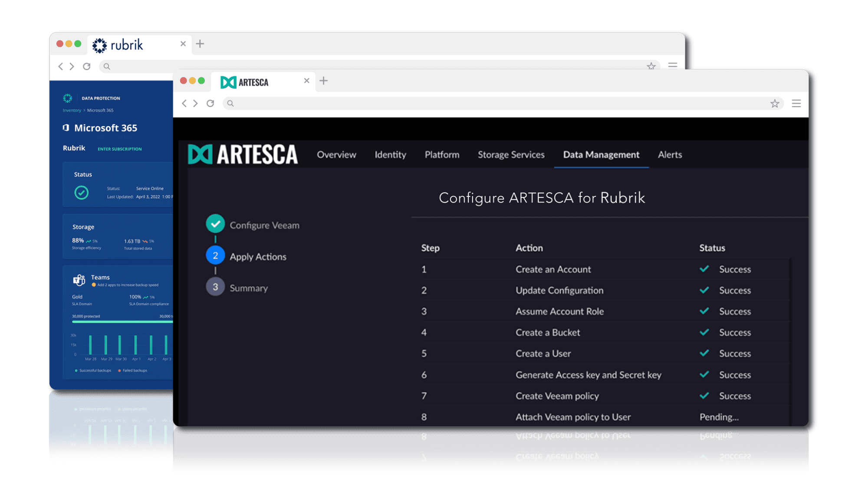Click the Successful backups legend entry
The height and width of the screenshot is (484, 868).
93,371
